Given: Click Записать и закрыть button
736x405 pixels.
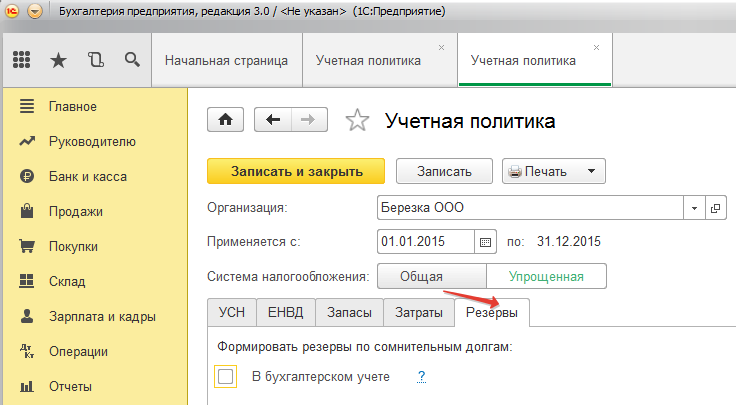Looking at the screenshot, I should click(297, 171).
